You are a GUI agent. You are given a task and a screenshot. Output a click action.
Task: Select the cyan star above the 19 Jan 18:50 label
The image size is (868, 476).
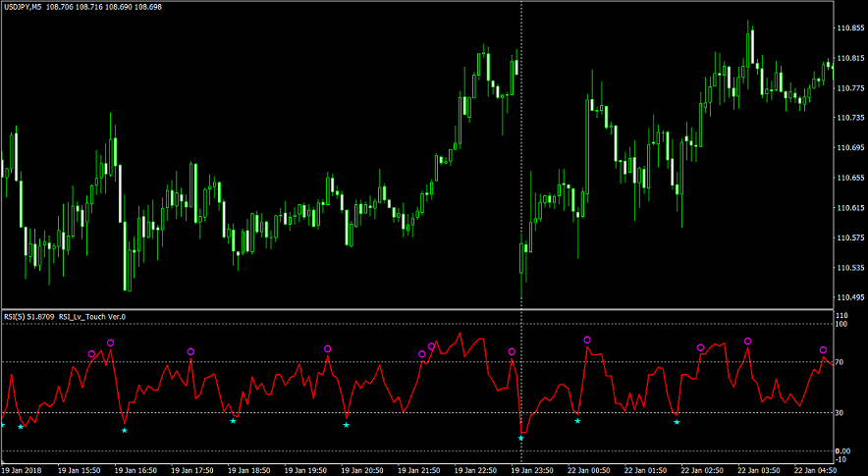pos(233,421)
